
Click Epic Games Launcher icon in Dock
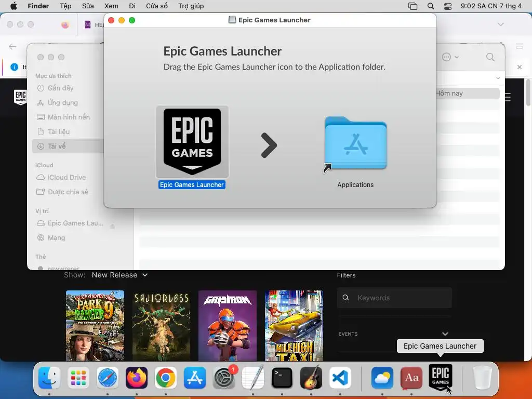click(x=441, y=377)
